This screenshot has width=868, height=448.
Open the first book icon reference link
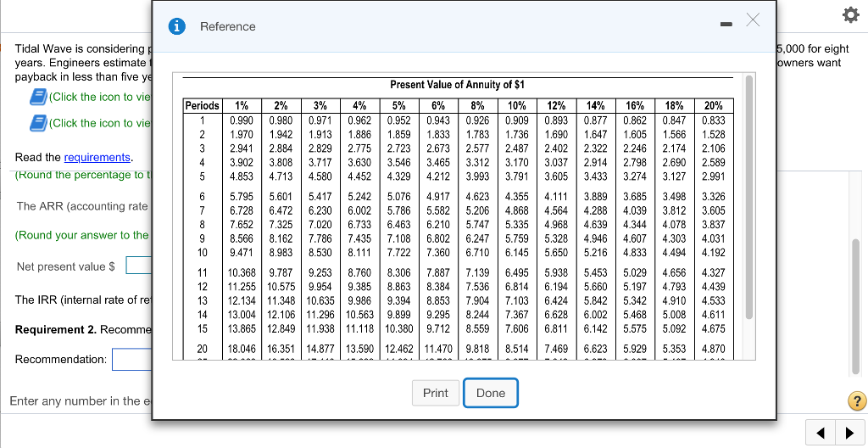tap(37, 97)
